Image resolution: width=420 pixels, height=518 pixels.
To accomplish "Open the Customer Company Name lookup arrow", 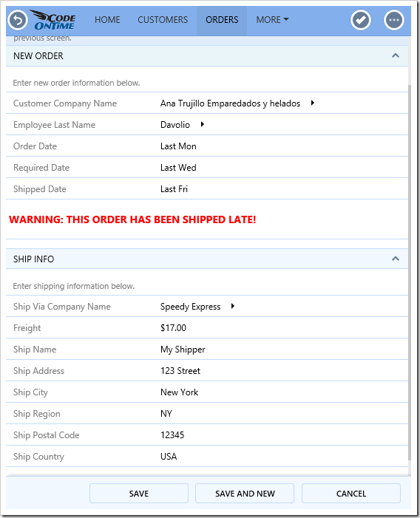I will coord(312,103).
